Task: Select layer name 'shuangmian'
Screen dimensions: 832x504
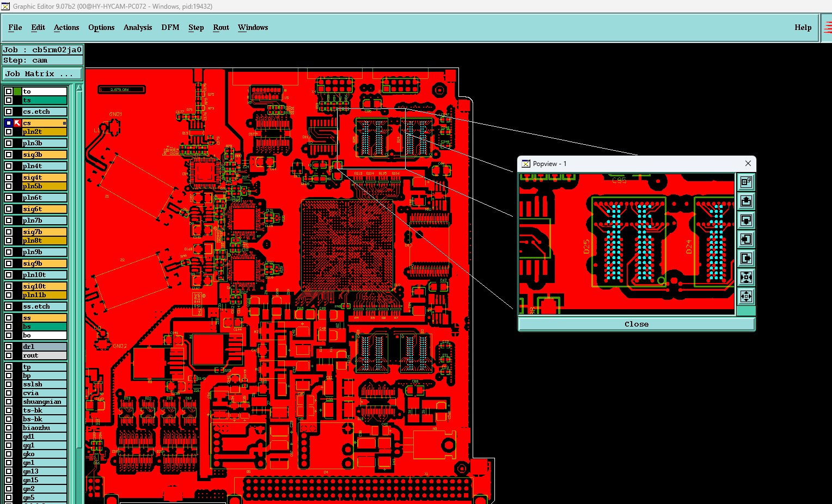Action: click(x=45, y=402)
